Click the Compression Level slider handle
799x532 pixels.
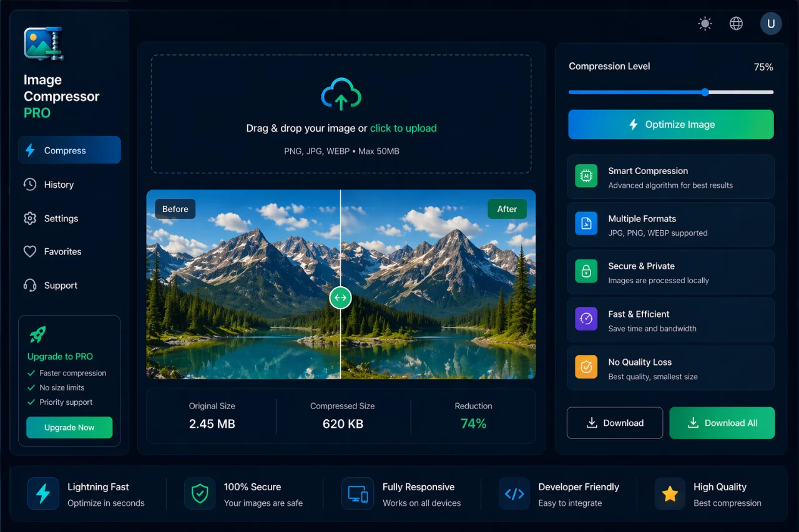point(705,92)
